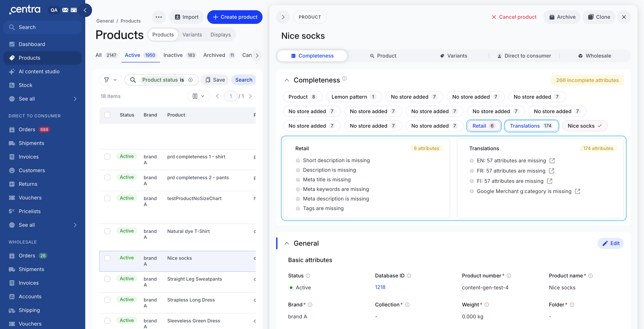Click the Completeness info icon
644x329 pixels.
[x=344, y=78]
